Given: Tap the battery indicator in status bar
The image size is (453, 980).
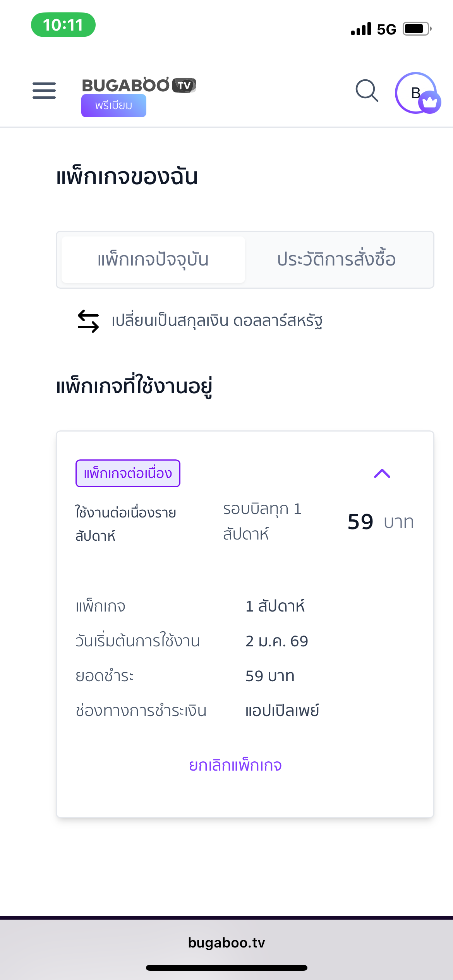Looking at the screenshot, I should tap(417, 29).
